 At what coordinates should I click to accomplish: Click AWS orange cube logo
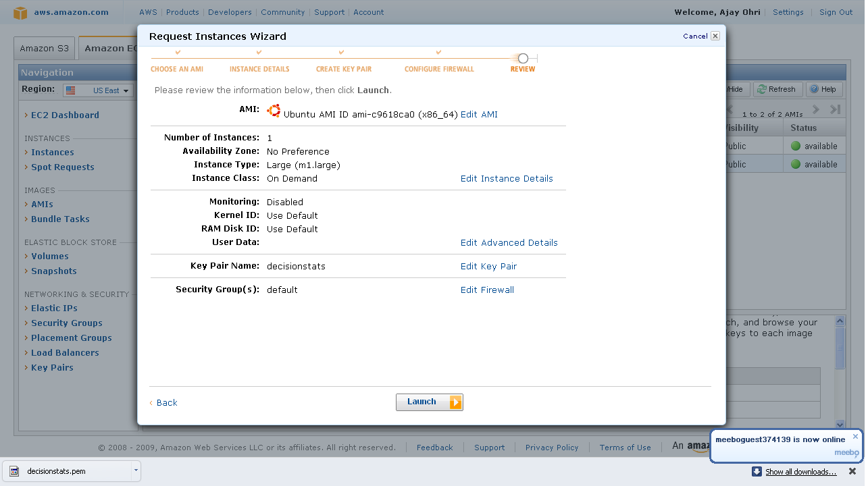pos(21,12)
